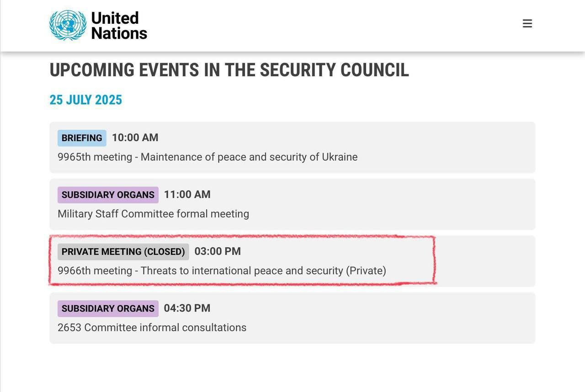This screenshot has width=585, height=392.
Task: Click the 10:00 AM time label
Action: (x=135, y=138)
